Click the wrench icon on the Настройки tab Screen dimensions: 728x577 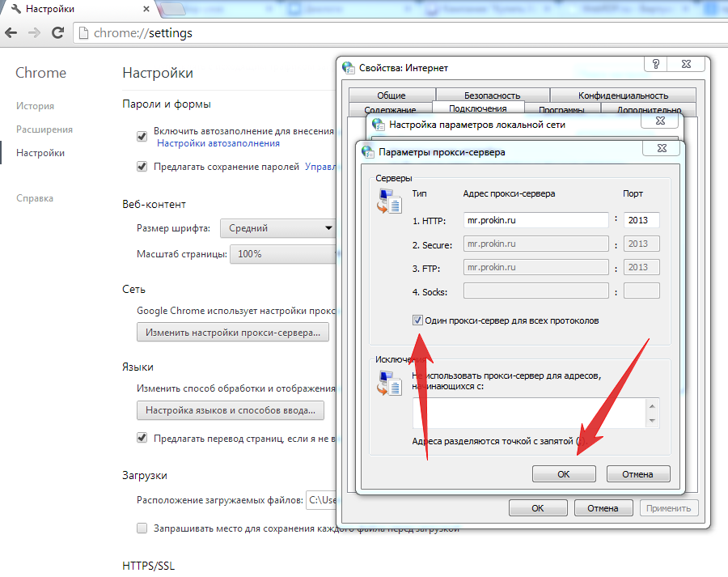click(16, 9)
